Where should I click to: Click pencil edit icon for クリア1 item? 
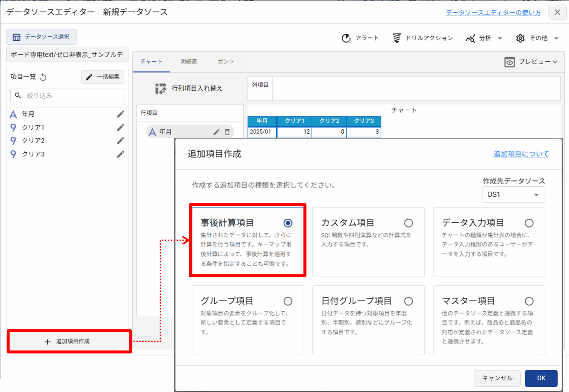coord(120,127)
